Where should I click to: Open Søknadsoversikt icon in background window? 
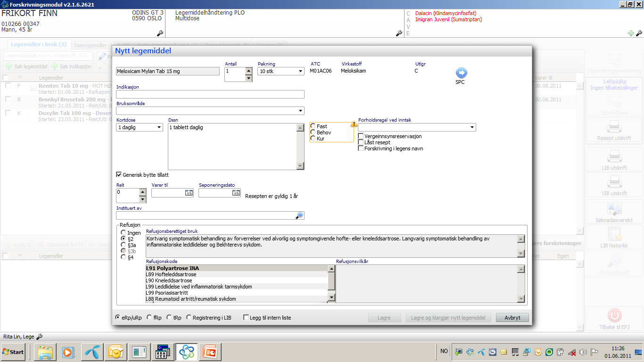[x=613, y=208]
